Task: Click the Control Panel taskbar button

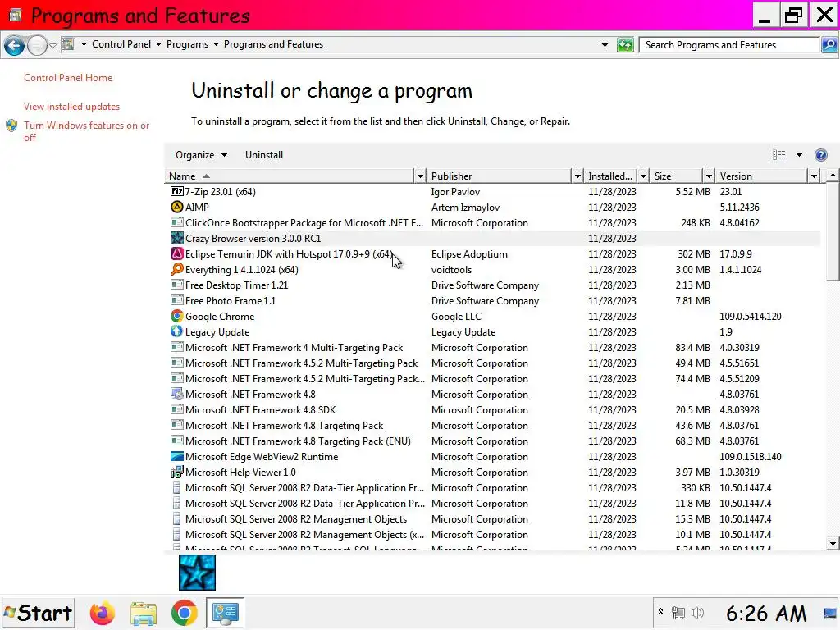Action: 225,613
